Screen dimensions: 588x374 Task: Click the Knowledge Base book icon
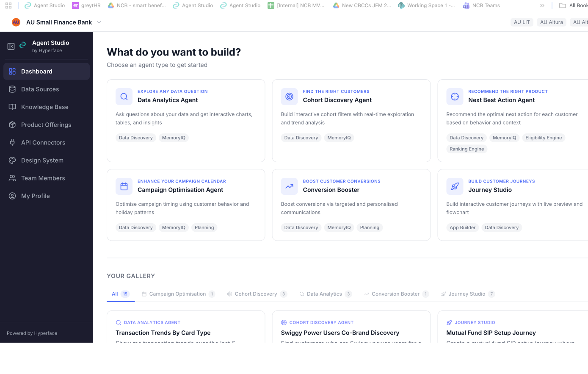[12, 107]
